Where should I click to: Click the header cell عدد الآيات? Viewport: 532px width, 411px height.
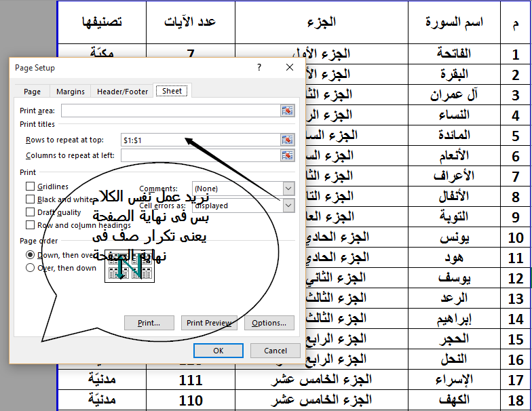[x=191, y=22]
